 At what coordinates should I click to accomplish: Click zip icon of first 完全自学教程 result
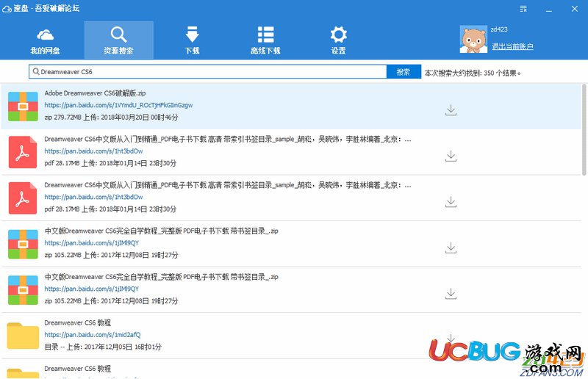coord(23,244)
